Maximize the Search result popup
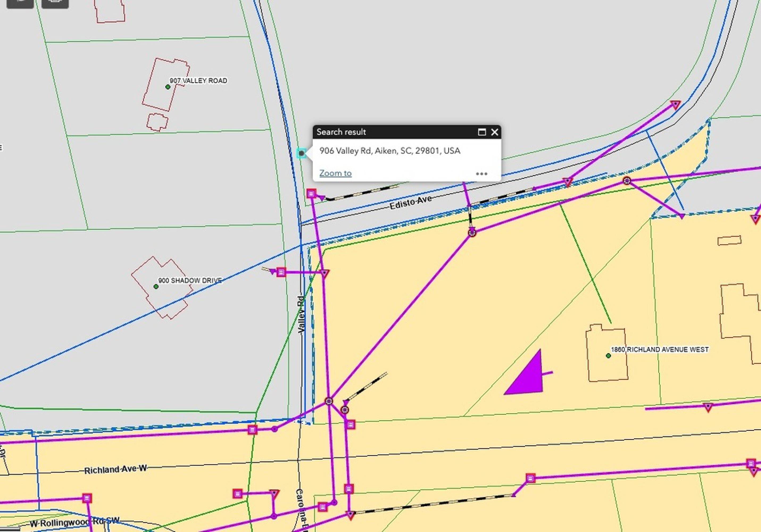 coord(482,132)
